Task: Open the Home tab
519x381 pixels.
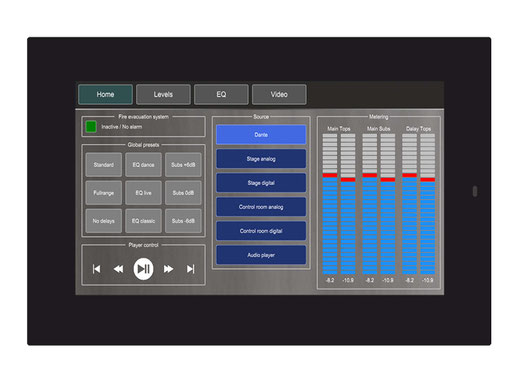Action: [x=105, y=94]
